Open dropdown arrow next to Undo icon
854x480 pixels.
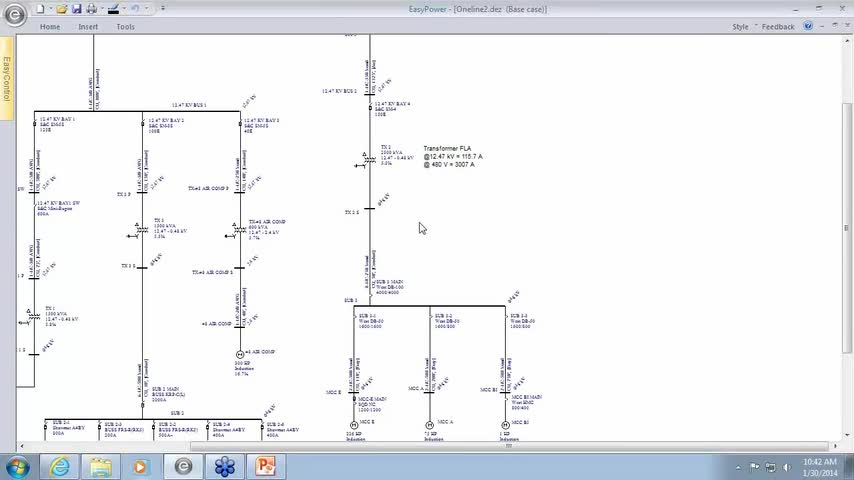click(146, 9)
